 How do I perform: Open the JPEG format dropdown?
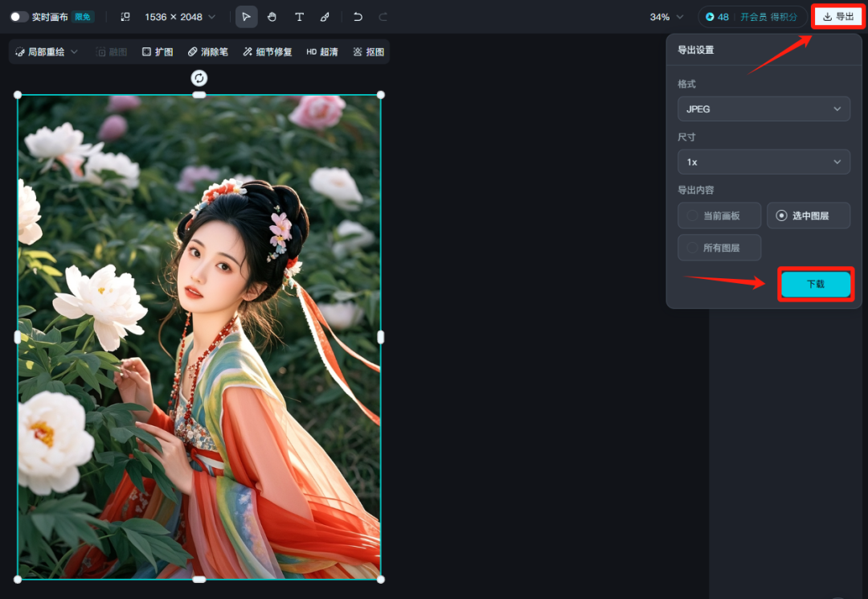tap(764, 109)
